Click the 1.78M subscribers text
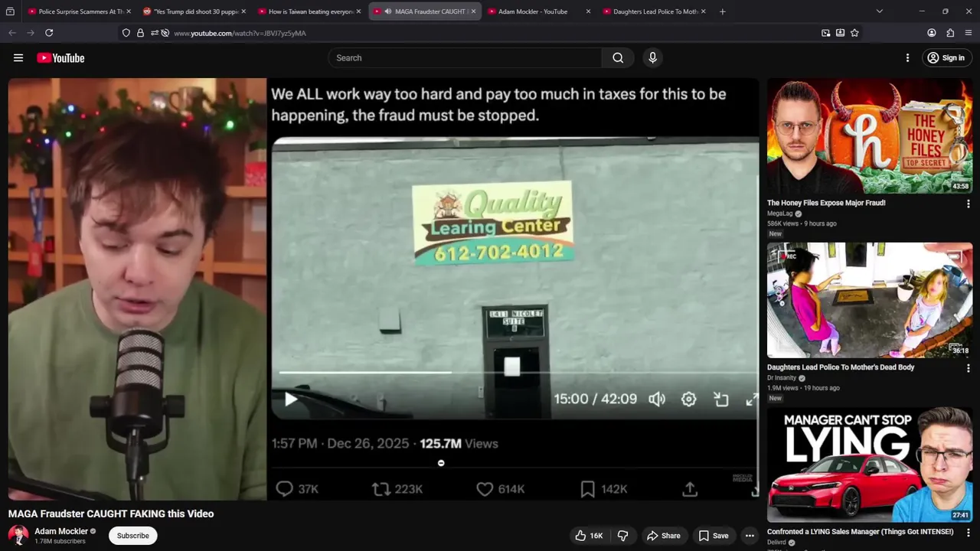 click(60, 542)
